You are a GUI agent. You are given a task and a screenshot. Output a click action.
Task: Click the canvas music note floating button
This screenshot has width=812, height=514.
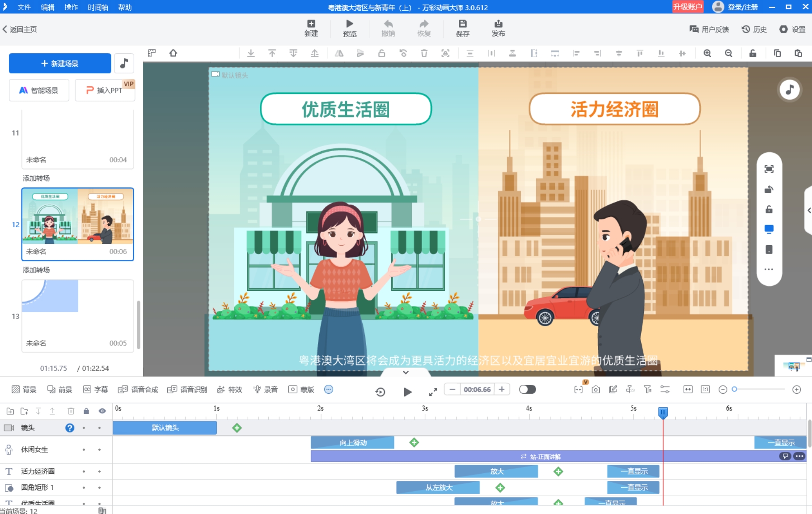coord(789,89)
